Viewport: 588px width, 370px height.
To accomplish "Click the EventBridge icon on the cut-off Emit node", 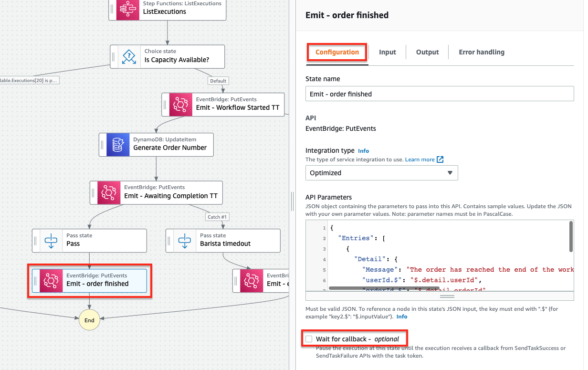I will [252, 280].
